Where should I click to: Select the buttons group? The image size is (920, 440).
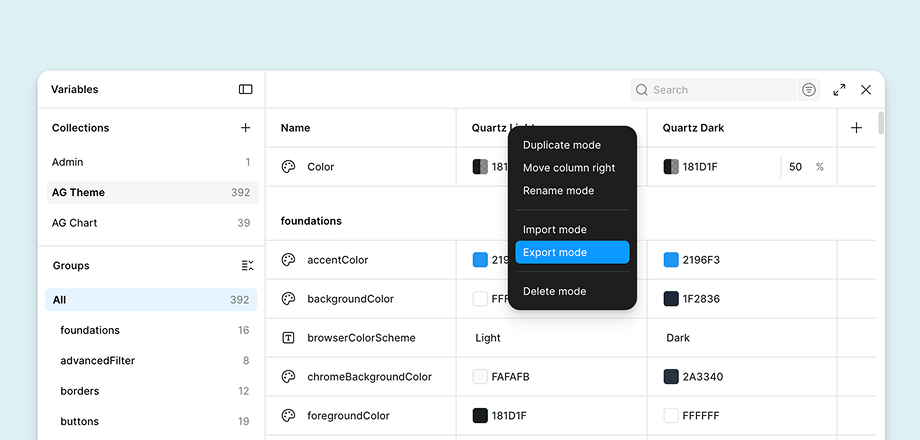tap(151, 421)
